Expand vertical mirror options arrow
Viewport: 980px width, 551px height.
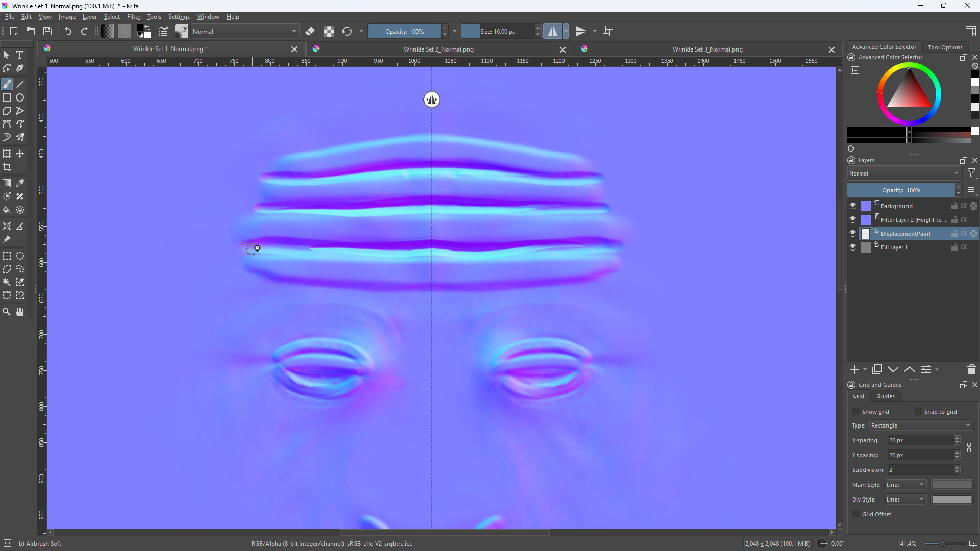[x=595, y=31]
